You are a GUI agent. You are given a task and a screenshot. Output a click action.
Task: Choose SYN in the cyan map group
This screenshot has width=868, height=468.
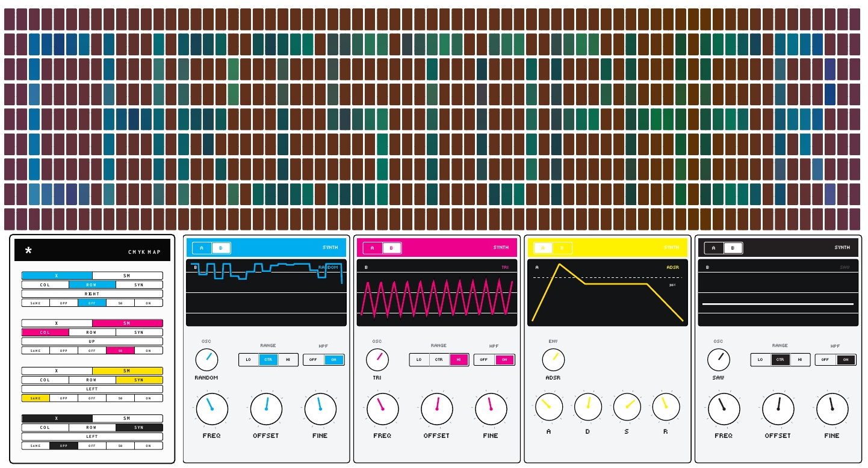tap(139, 285)
